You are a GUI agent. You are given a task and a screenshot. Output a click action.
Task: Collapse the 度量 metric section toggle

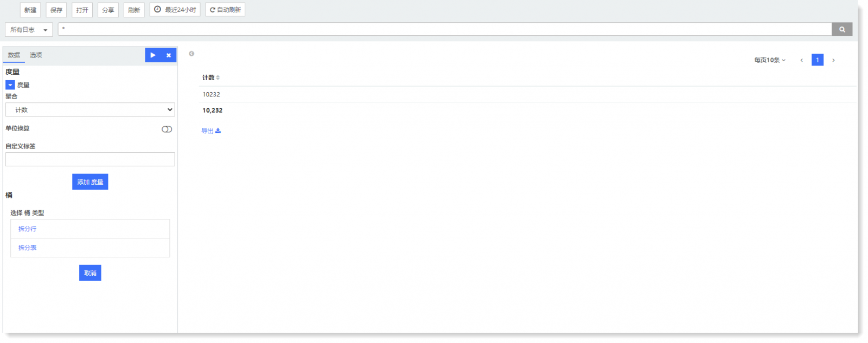10,85
